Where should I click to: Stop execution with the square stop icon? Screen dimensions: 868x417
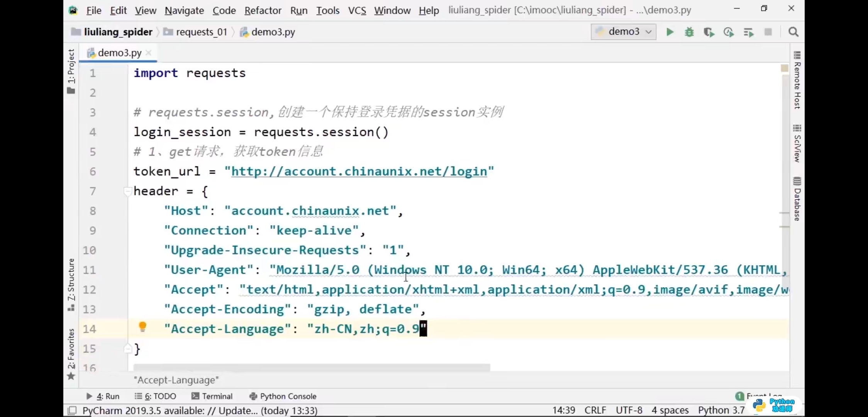(768, 32)
